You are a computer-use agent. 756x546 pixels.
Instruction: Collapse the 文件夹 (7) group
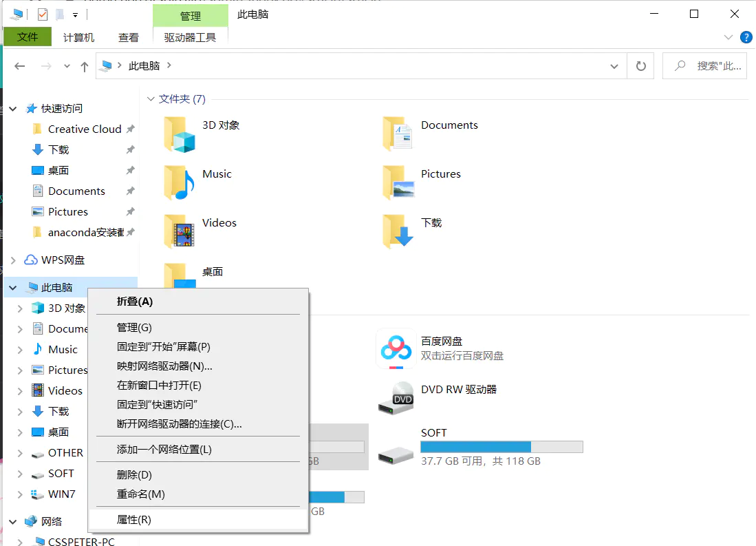tap(151, 99)
